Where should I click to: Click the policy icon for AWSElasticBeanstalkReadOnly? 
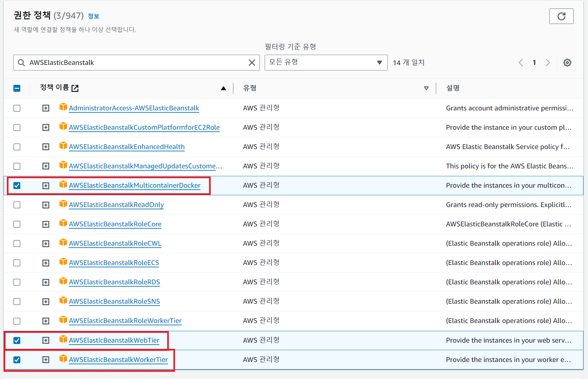[63, 204]
